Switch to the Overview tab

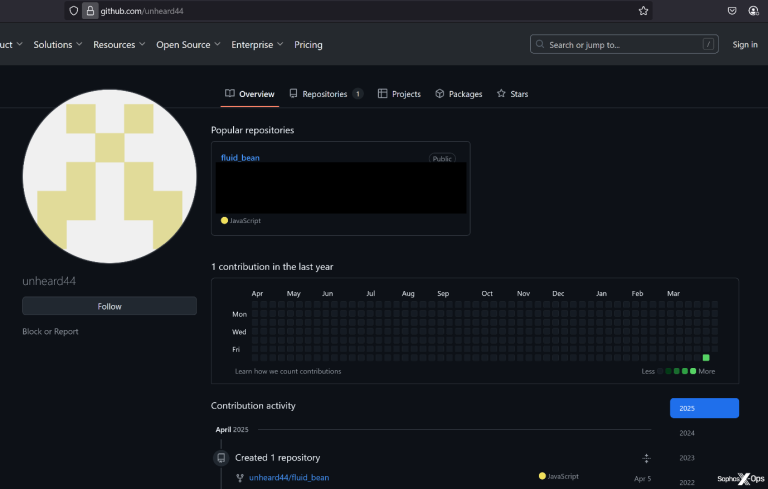pyautogui.click(x=250, y=94)
